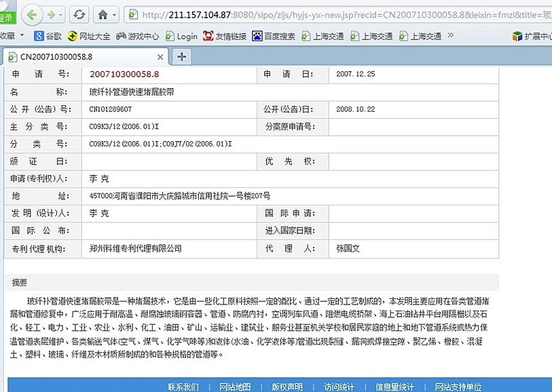Open a new tab with the plus button

181,56
